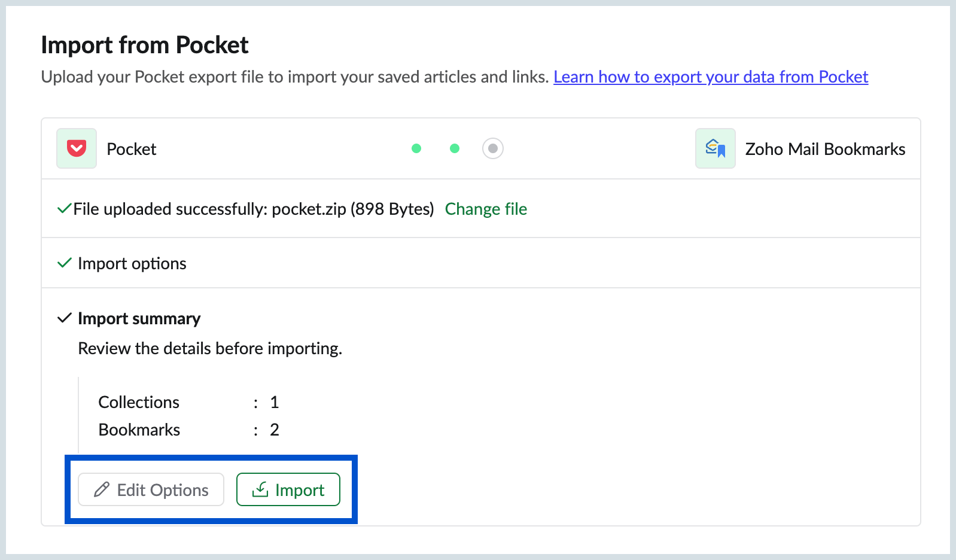Open the Learn how to export Pocket data link
Viewport: 956px width, 560px height.
click(711, 77)
